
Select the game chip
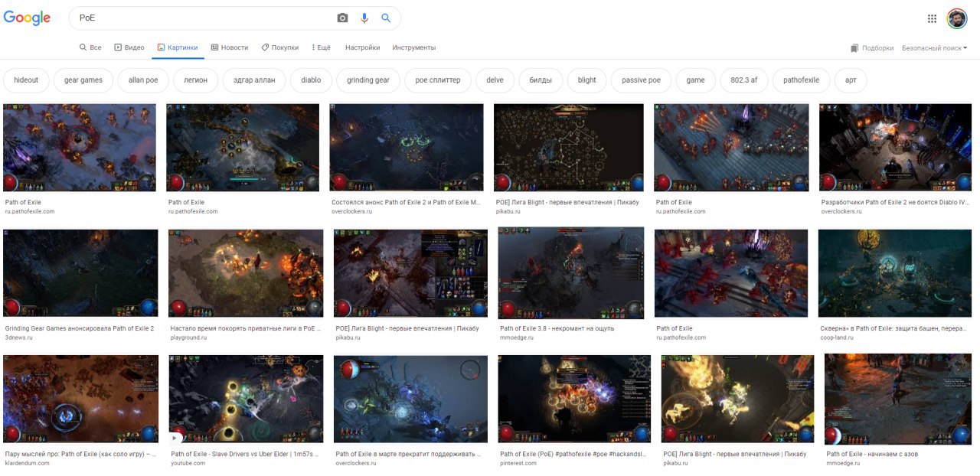point(696,80)
